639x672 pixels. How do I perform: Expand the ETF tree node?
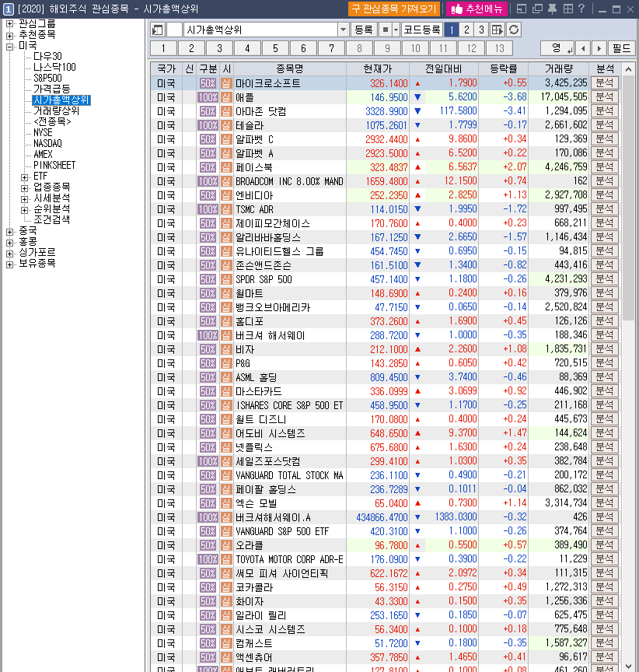[24, 177]
